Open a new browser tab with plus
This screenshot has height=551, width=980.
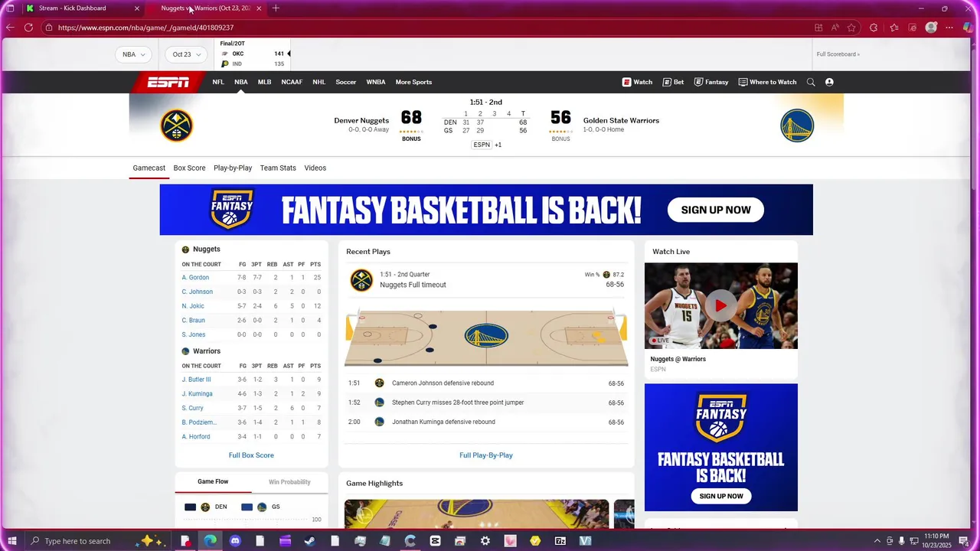(x=276, y=8)
